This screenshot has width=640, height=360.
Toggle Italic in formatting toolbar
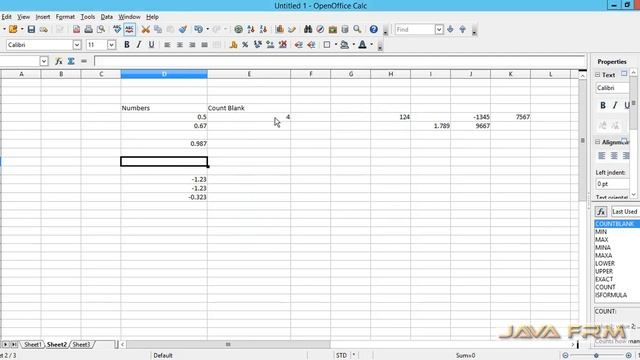coord(139,45)
